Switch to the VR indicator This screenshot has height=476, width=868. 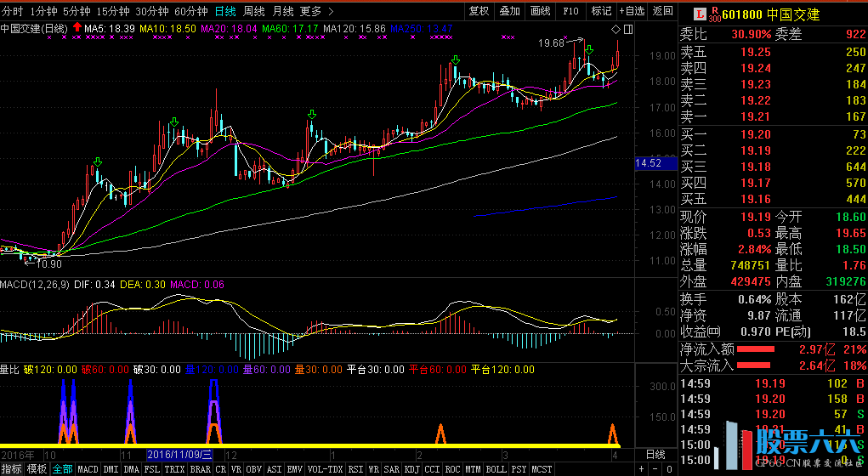pos(236,469)
